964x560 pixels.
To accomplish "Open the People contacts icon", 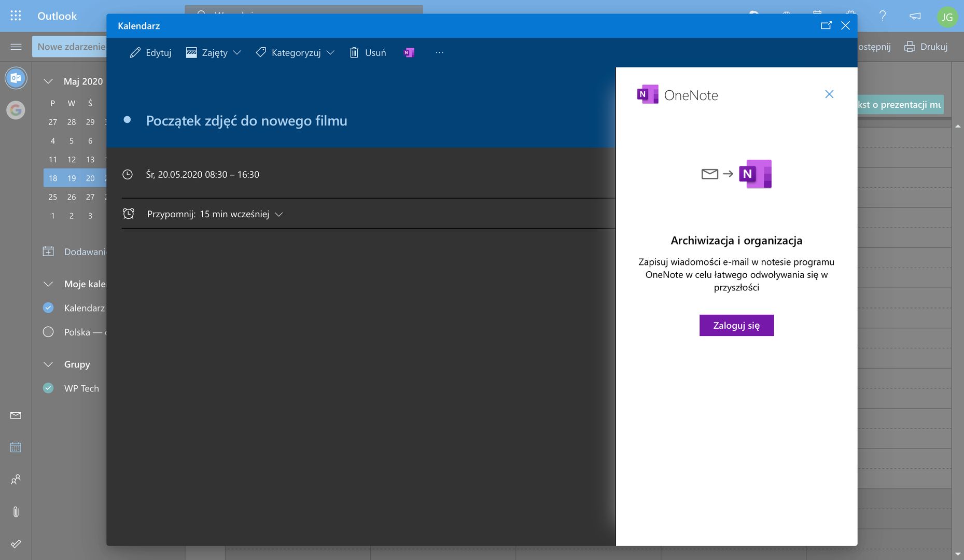I will [x=16, y=480].
